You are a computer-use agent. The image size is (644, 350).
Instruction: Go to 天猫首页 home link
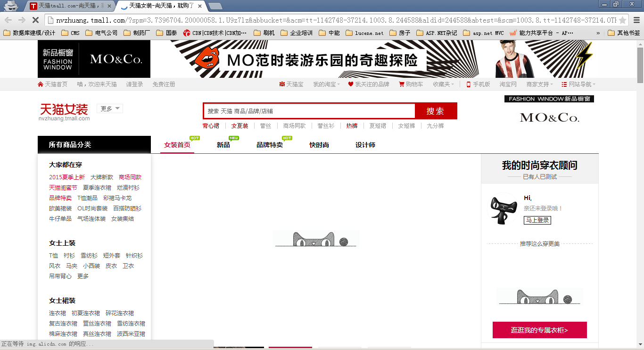tap(52, 84)
